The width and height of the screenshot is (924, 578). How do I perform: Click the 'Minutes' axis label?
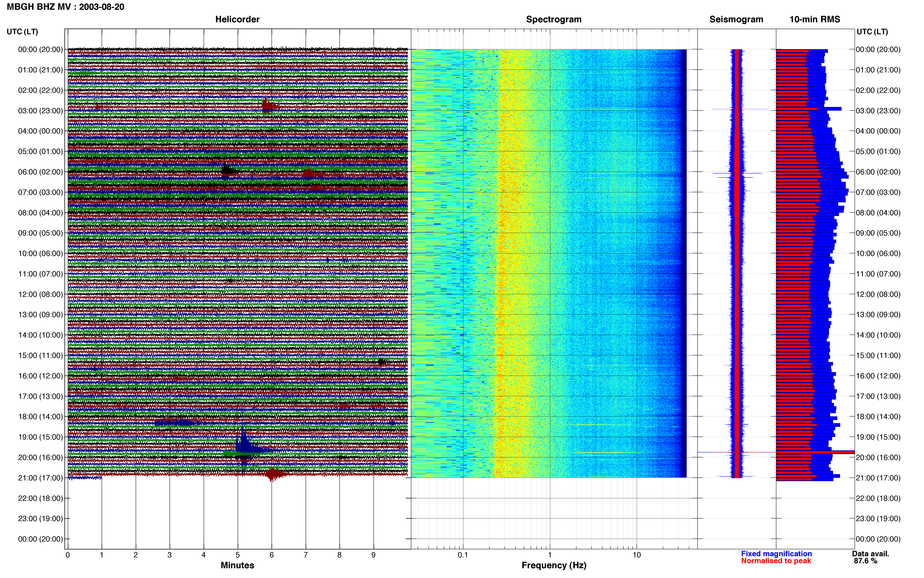coord(237,565)
